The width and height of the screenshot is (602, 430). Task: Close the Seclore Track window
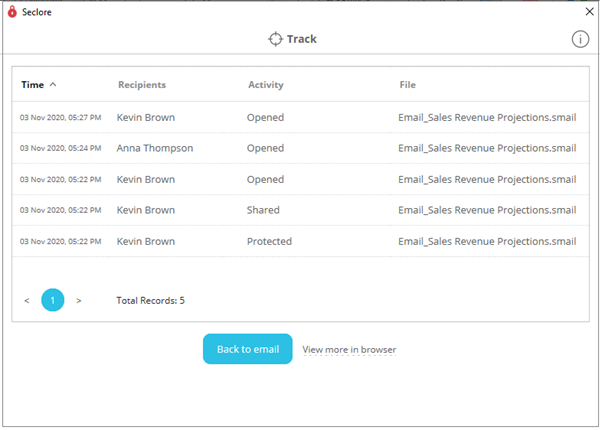[x=590, y=12]
